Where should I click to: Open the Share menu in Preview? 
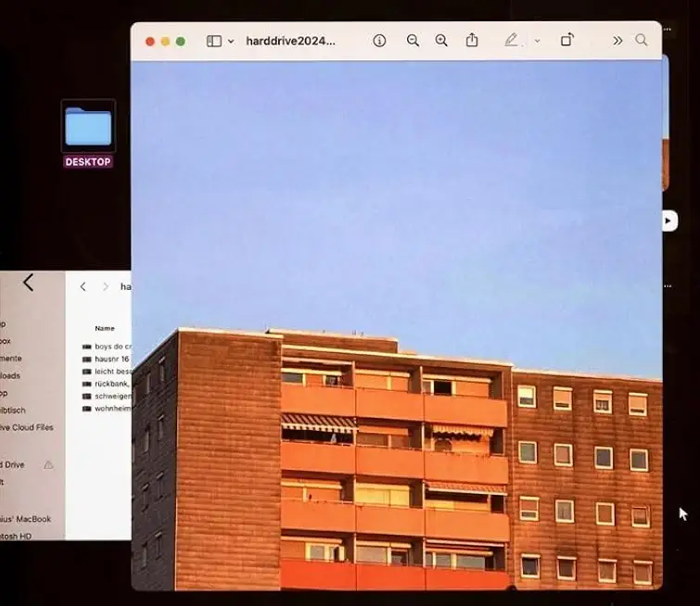472,41
